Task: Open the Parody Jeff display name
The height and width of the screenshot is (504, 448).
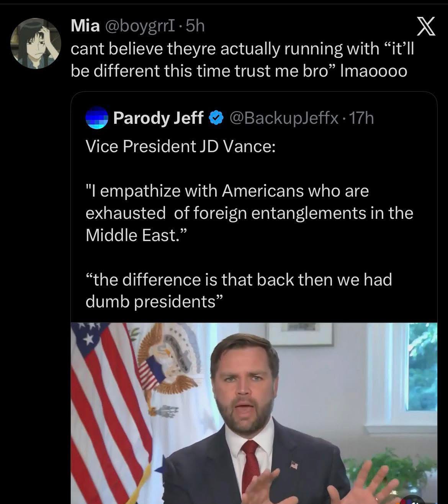Action: click(158, 118)
